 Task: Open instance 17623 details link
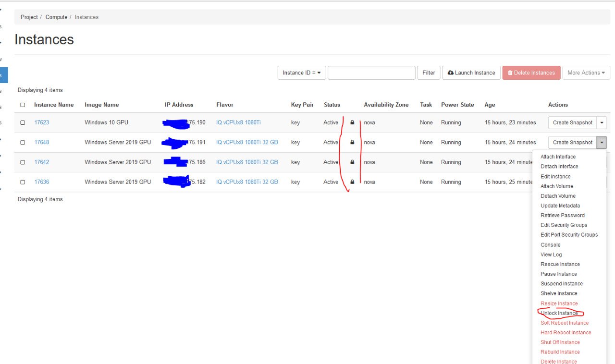41,122
